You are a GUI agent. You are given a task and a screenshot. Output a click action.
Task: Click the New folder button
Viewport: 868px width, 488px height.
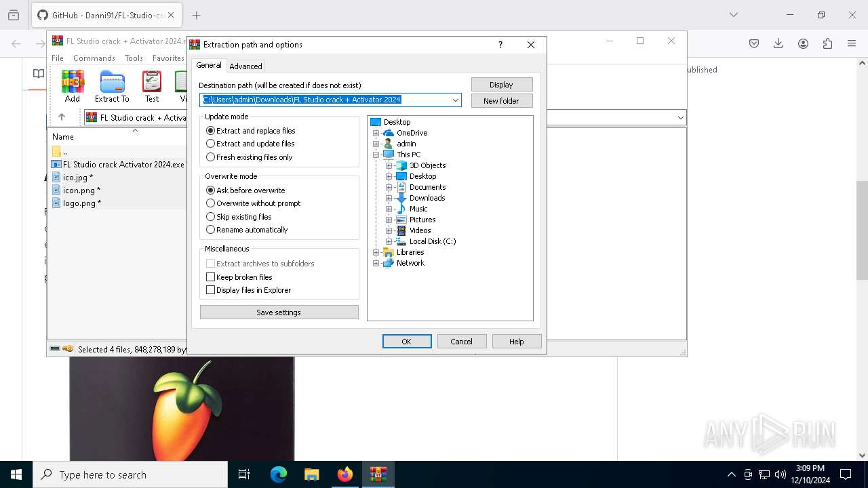(502, 101)
